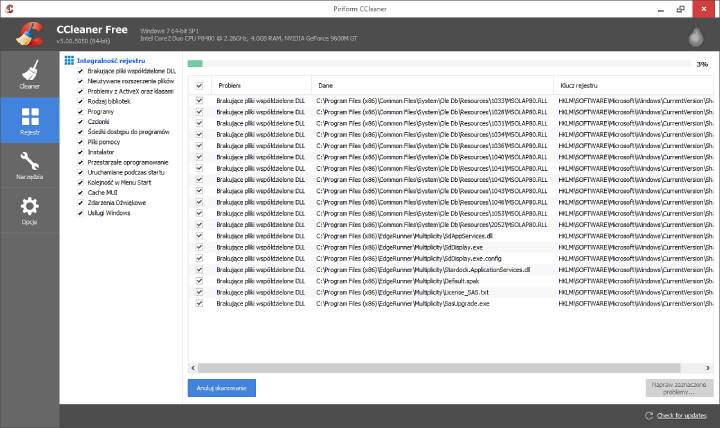Toggle Brakujące pliki współdzielone DLL option
The width and height of the screenshot is (720, 428).
pyautogui.click(x=80, y=71)
